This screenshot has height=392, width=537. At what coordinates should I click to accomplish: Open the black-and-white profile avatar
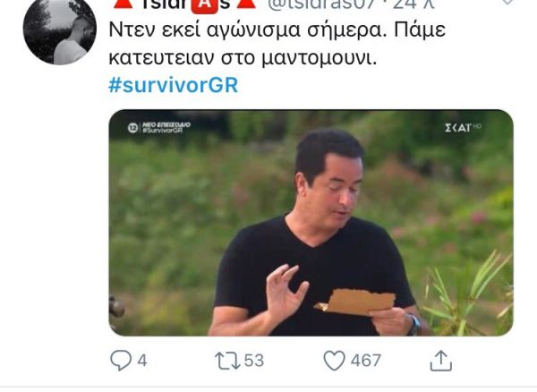60,30
